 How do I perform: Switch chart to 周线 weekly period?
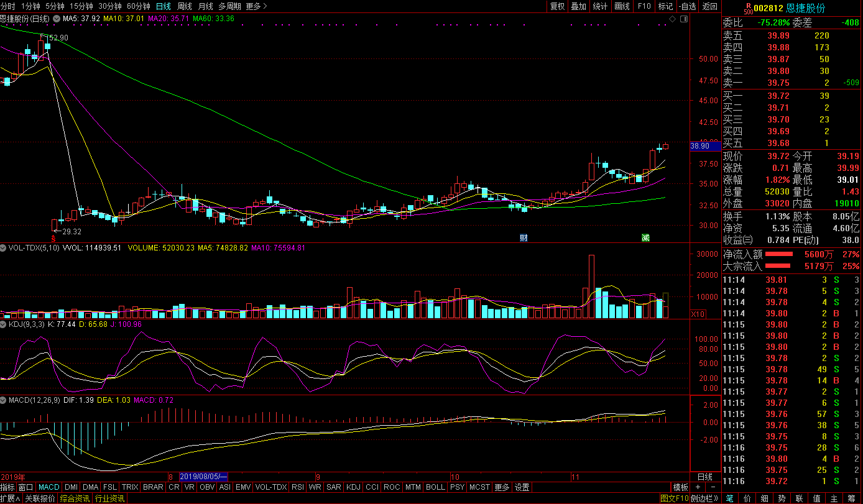(x=185, y=6)
